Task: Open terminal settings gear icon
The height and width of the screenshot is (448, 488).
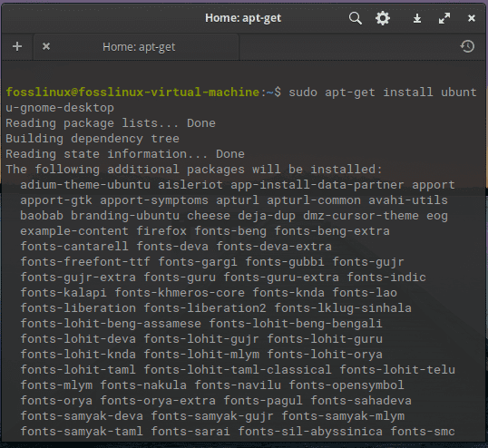Action: tap(383, 18)
